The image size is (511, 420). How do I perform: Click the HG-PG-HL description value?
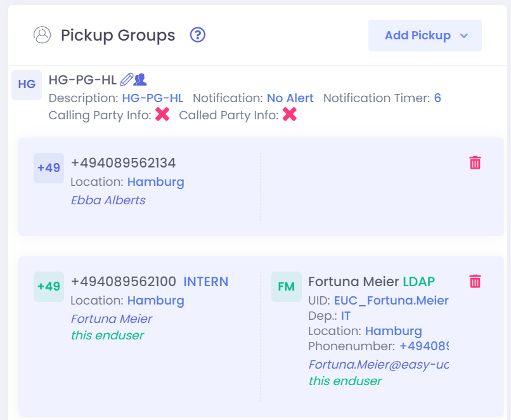(x=152, y=98)
